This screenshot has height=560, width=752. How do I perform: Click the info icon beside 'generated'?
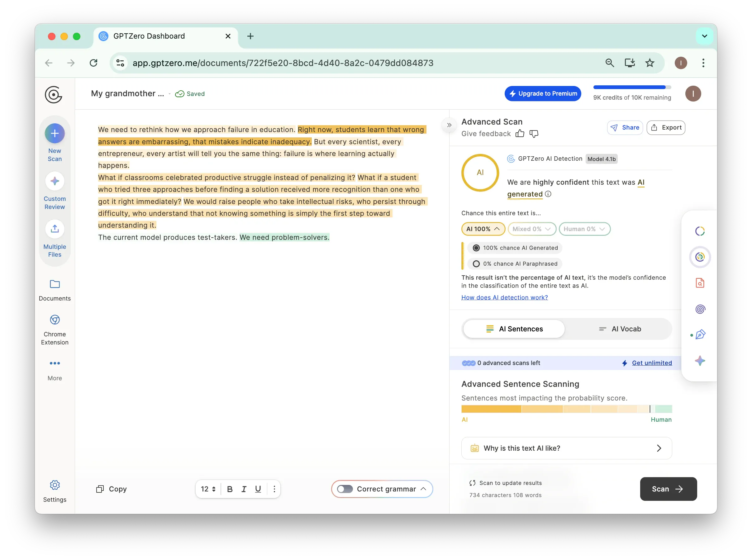548,194
